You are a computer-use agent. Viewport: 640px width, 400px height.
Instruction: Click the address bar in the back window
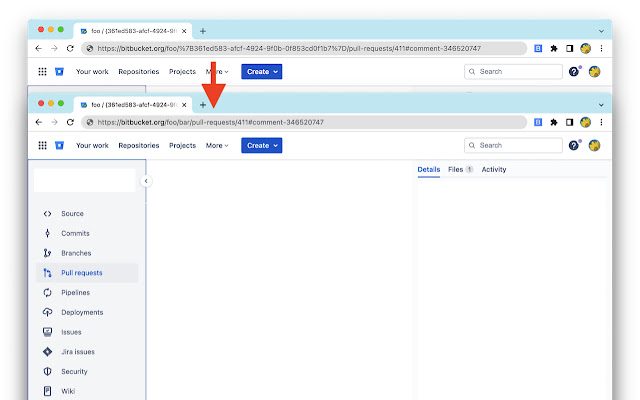(304, 48)
